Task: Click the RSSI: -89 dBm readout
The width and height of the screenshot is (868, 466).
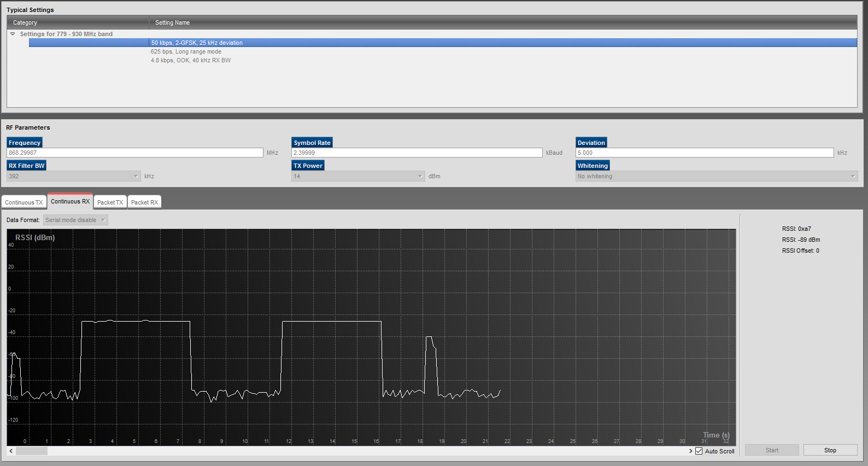Action: point(801,240)
